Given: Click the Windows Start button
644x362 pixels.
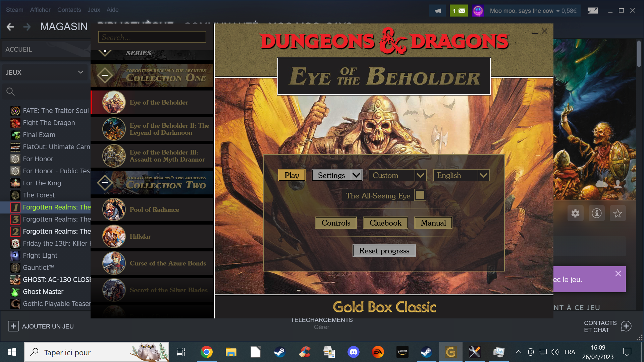Looking at the screenshot, I should 12,352.
